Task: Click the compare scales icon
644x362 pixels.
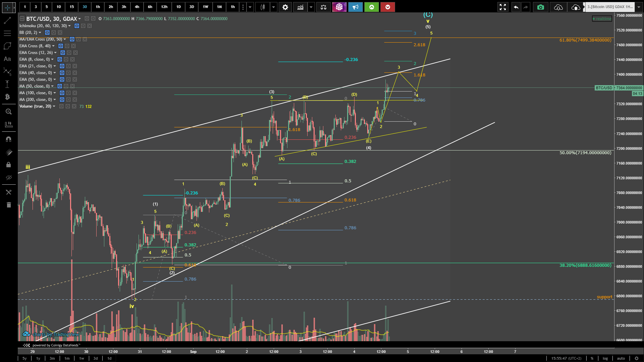Action: tap(323, 7)
